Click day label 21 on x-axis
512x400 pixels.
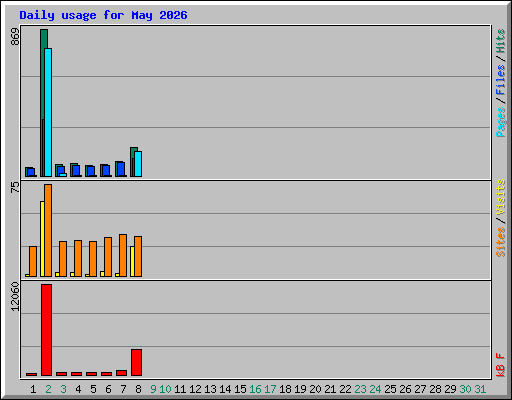point(330,389)
